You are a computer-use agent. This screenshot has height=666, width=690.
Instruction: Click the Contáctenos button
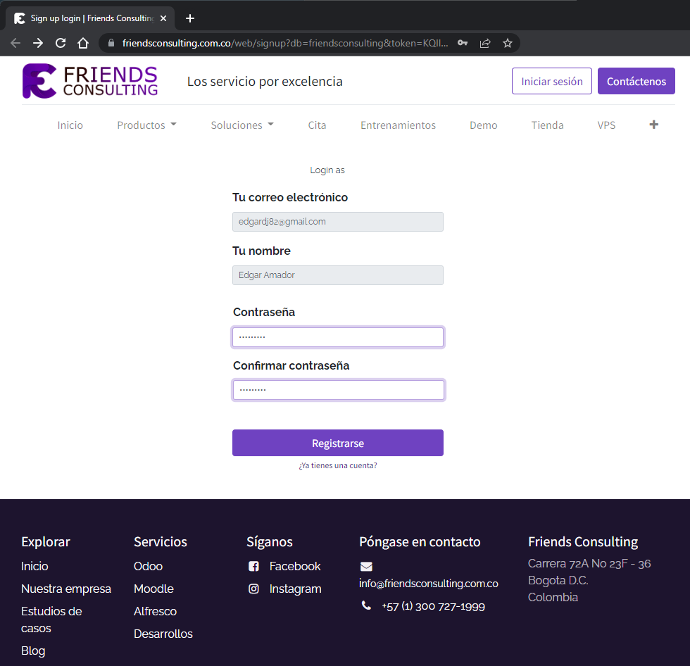tap(636, 81)
